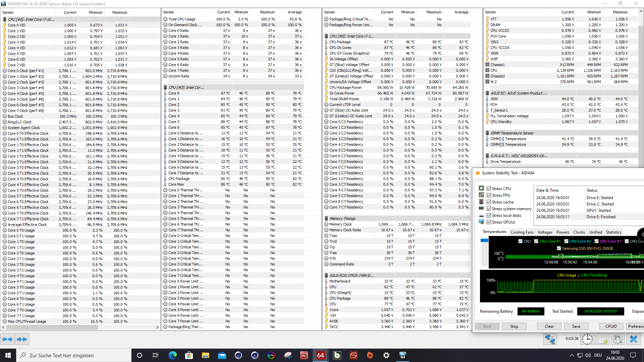Click right arrow of first panel horizontal scrollbar
The width and height of the screenshot is (644, 362).
[x=158, y=327]
